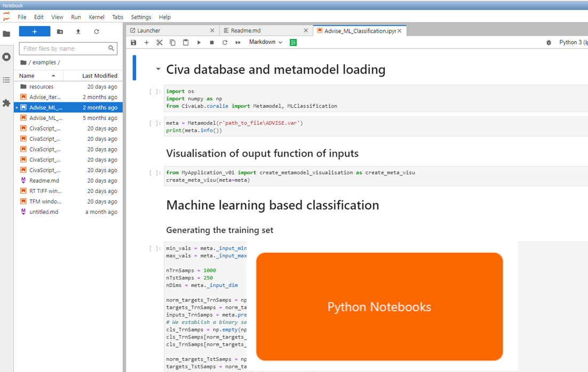This screenshot has height=372, width=588.
Task: Show the Table of Contents panel
Action: pos(6,80)
